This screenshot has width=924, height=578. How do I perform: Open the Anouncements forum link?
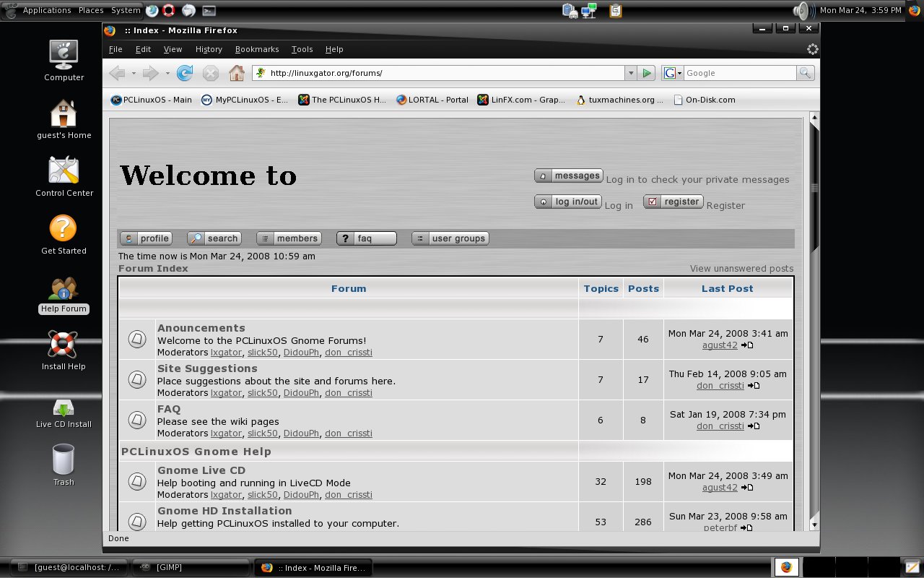pos(201,328)
